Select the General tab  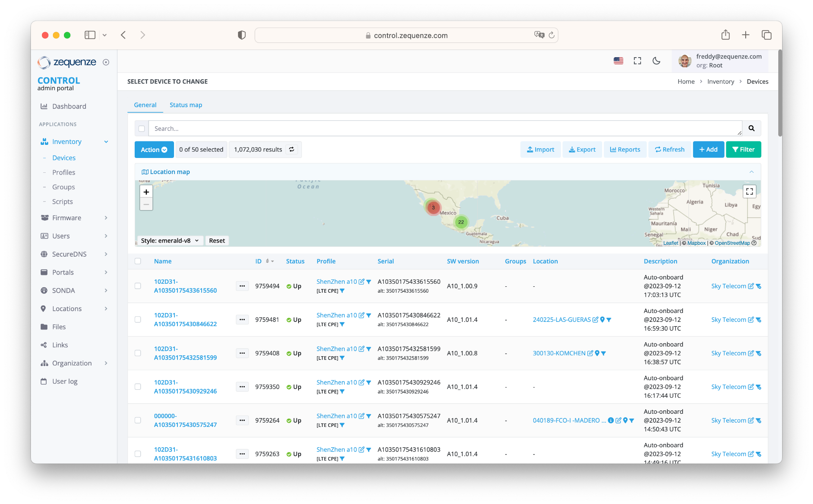click(145, 105)
